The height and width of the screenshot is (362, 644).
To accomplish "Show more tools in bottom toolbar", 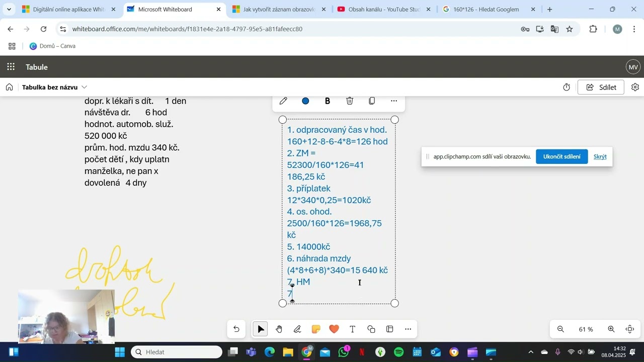I will (408, 329).
